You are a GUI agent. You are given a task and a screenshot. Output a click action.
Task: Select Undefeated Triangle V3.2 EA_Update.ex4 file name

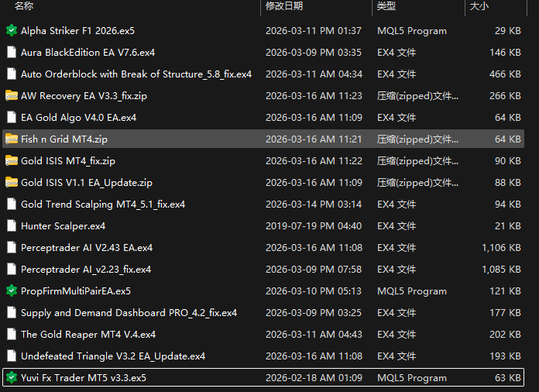[113, 356]
